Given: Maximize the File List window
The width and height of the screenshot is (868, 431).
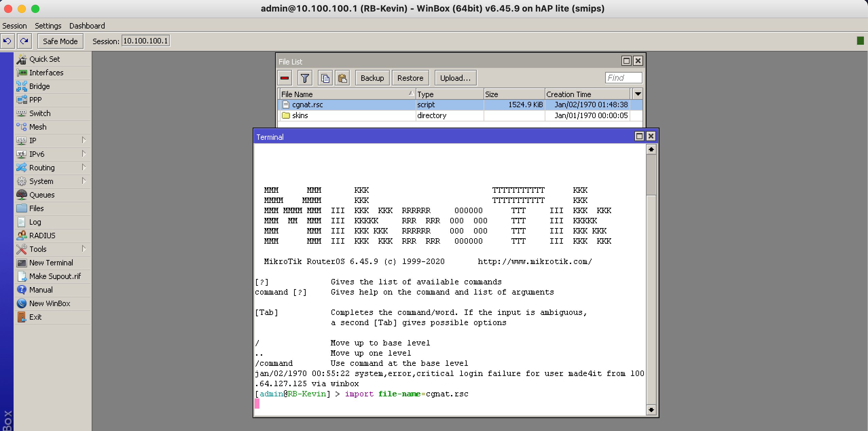Looking at the screenshot, I should [627, 61].
